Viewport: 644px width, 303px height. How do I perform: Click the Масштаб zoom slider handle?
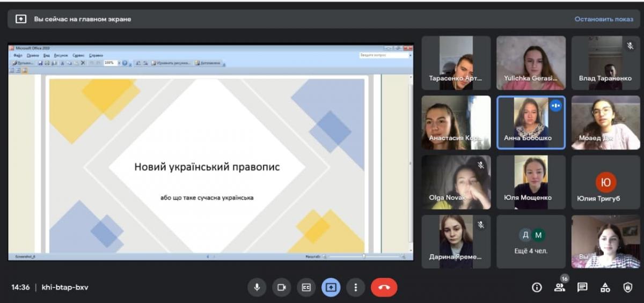[x=364, y=256]
